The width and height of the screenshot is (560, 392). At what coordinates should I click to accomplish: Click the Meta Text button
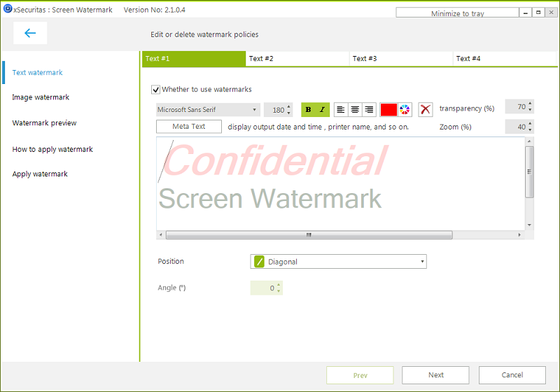[189, 127]
